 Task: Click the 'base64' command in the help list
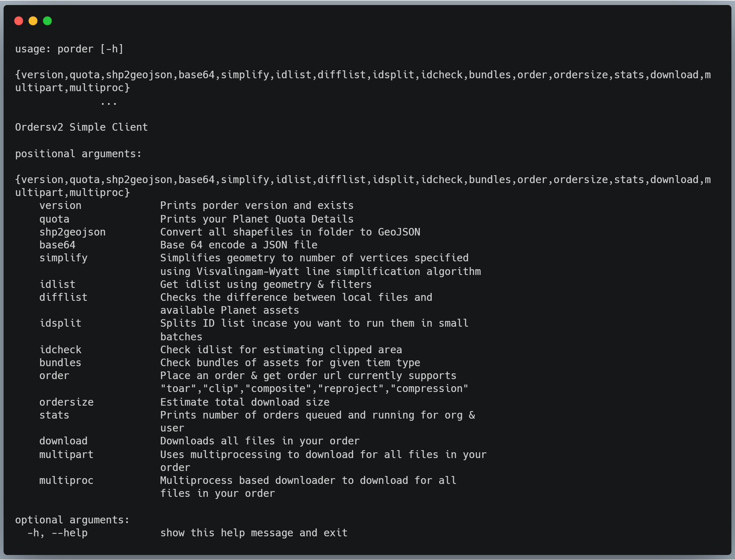point(57,245)
